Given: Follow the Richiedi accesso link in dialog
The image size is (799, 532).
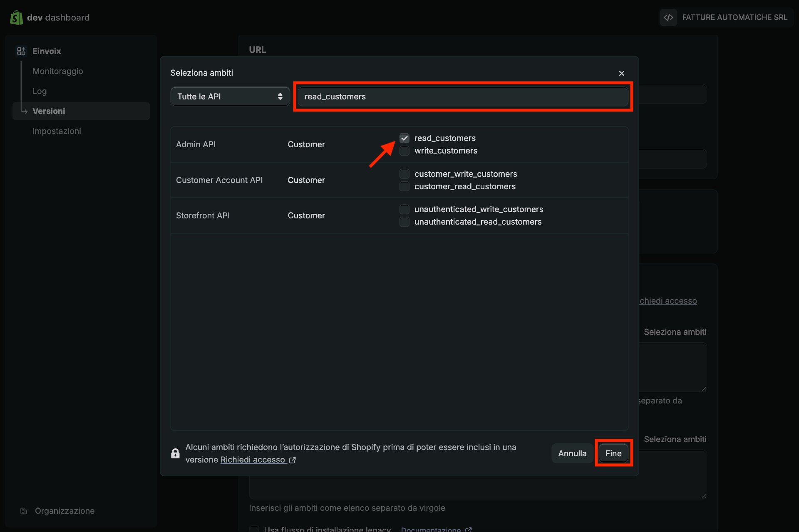Looking at the screenshot, I should 253,460.
